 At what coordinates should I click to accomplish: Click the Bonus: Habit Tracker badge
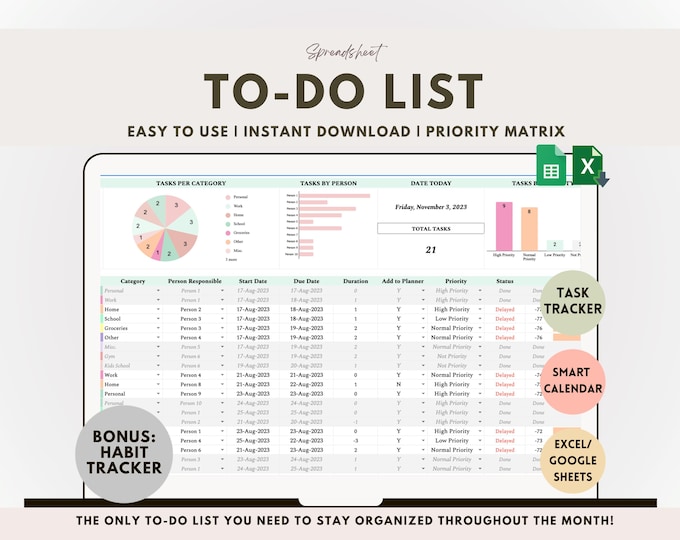pyautogui.click(x=124, y=453)
